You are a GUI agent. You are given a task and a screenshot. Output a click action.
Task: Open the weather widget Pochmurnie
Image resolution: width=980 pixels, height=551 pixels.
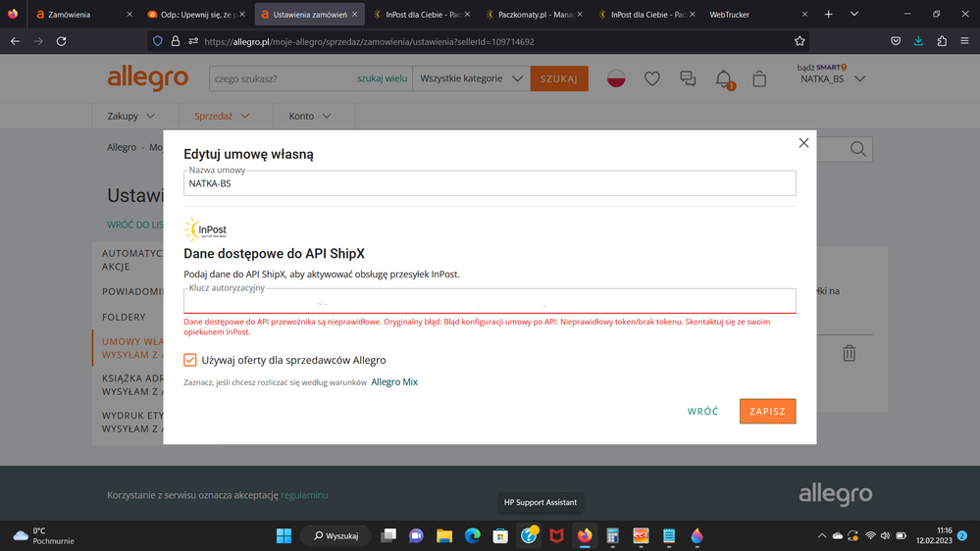pyautogui.click(x=44, y=535)
